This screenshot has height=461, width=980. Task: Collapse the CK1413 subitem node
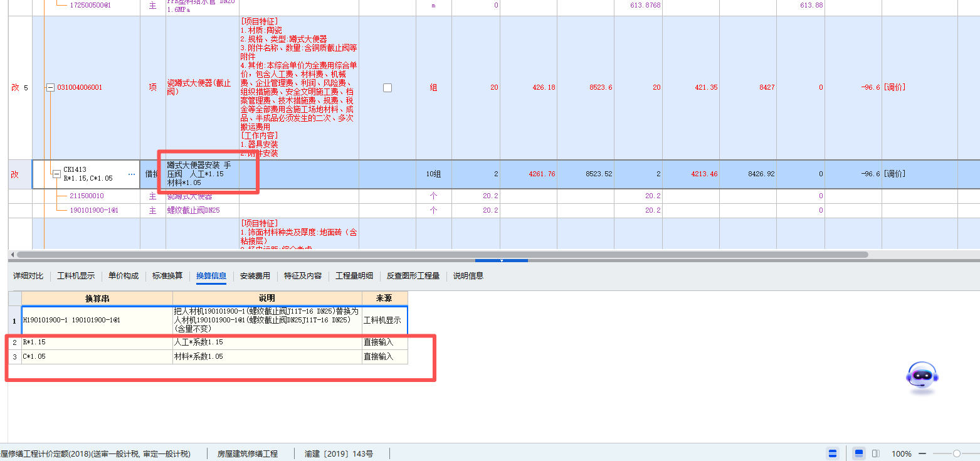coord(56,174)
